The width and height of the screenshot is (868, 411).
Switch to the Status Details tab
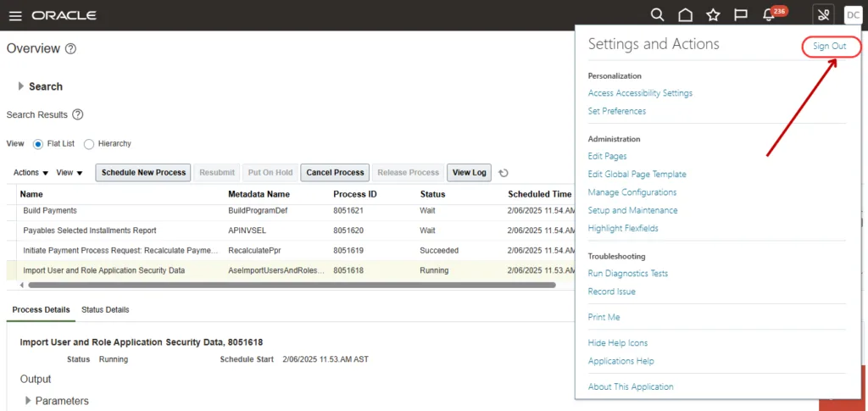(x=105, y=310)
